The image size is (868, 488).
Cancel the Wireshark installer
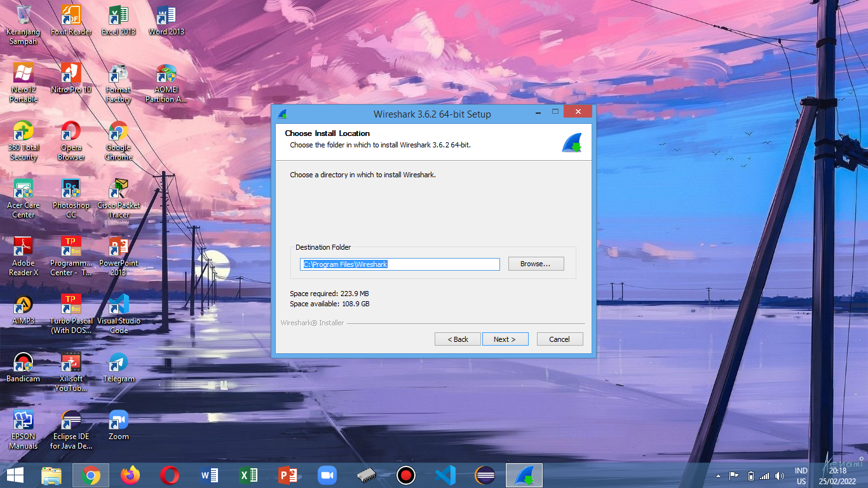click(560, 339)
